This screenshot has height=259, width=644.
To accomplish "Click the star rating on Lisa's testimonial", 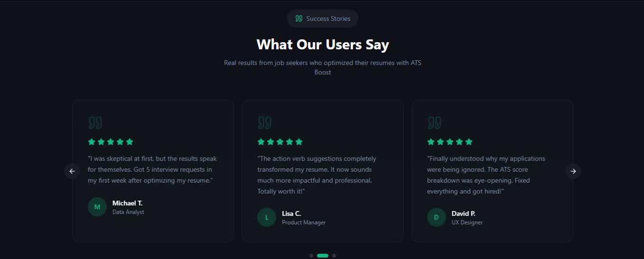I will (280, 142).
